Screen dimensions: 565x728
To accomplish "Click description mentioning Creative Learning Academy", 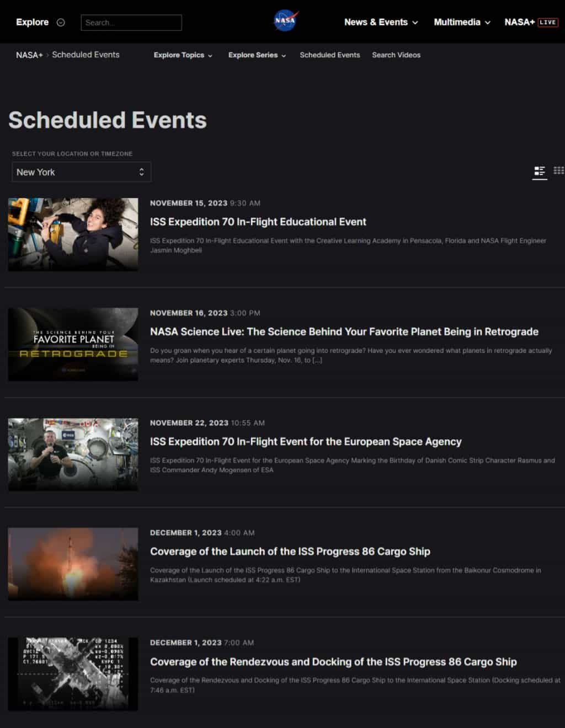I will pyautogui.click(x=348, y=245).
